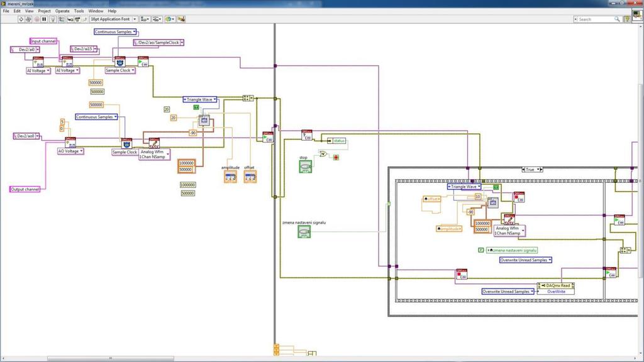This screenshot has width=644, height=362.
Task: Click the DAQmx Create Channel icon above AO Voltage
Action: (x=70, y=143)
